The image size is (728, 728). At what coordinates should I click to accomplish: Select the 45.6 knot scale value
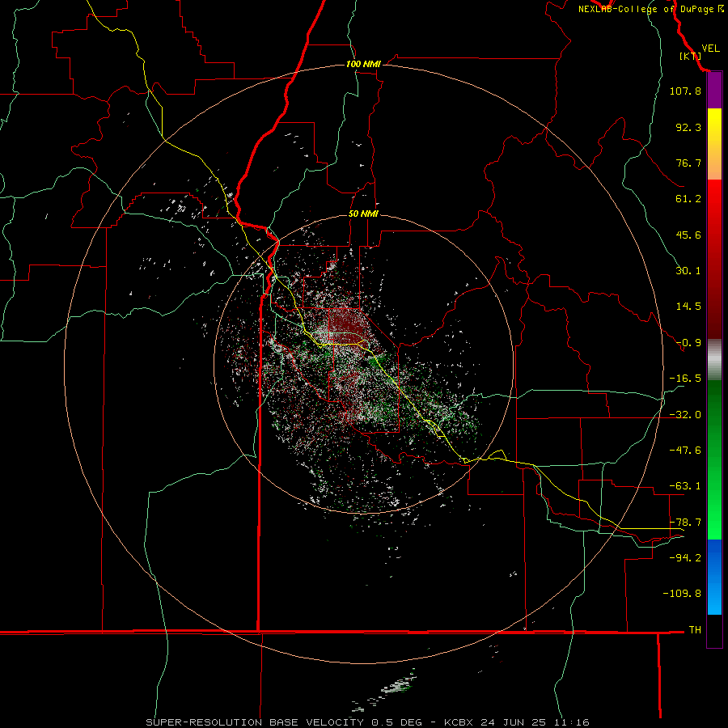pos(688,235)
